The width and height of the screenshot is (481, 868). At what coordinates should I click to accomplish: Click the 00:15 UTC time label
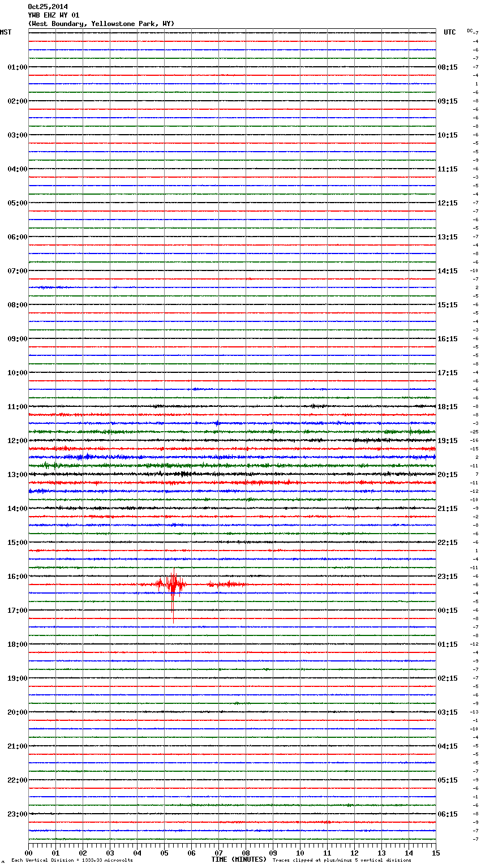click(x=448, y=611)
